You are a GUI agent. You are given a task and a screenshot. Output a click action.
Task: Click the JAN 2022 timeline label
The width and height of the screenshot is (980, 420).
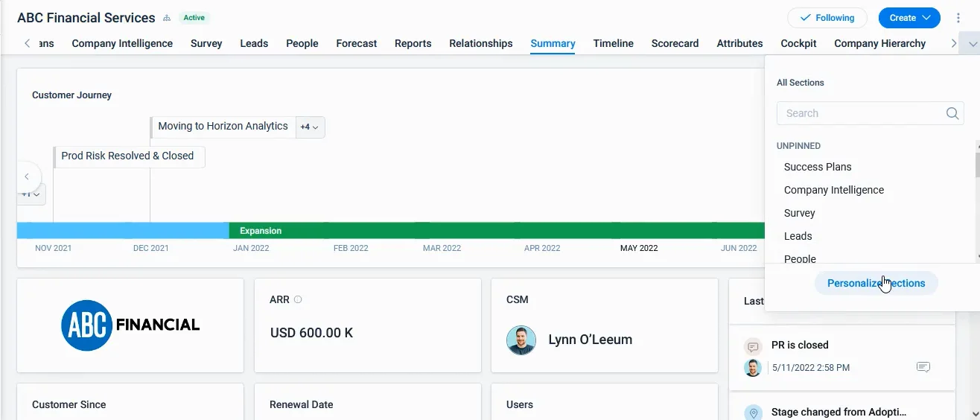tap(251, 248)
